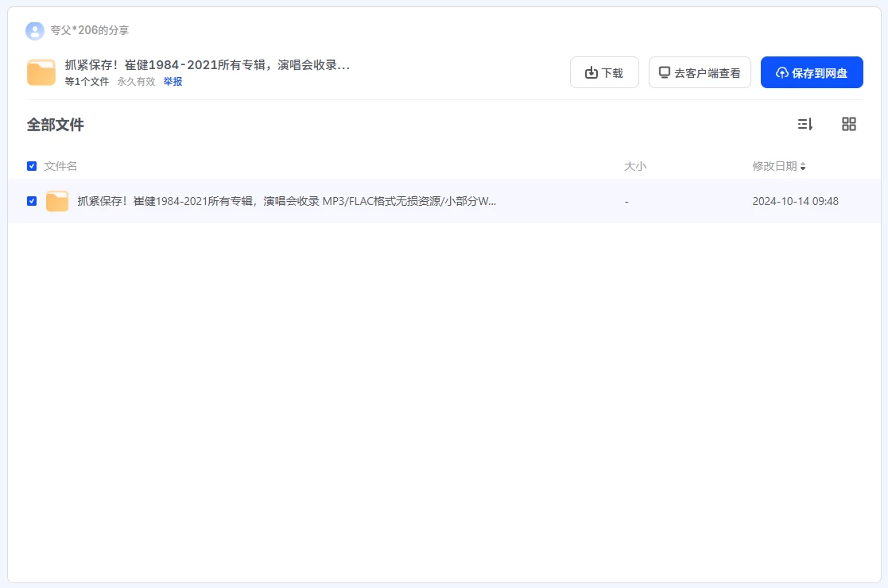The height and width of the screenshot is (588, 888).
Task: Open the sort order list icon
Action: [x=805, y=124]
